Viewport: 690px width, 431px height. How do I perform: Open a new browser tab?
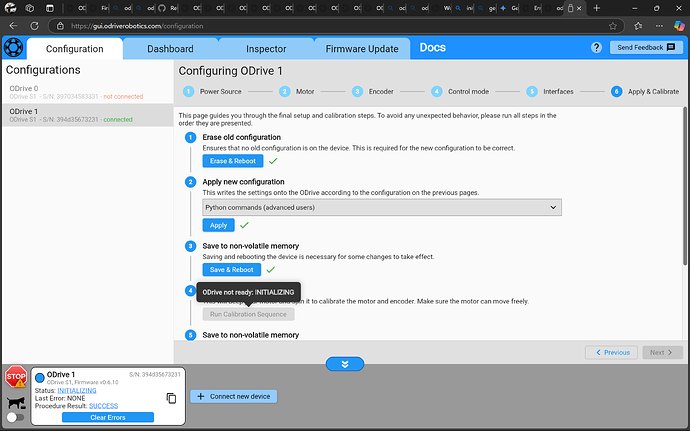(596, 8)
